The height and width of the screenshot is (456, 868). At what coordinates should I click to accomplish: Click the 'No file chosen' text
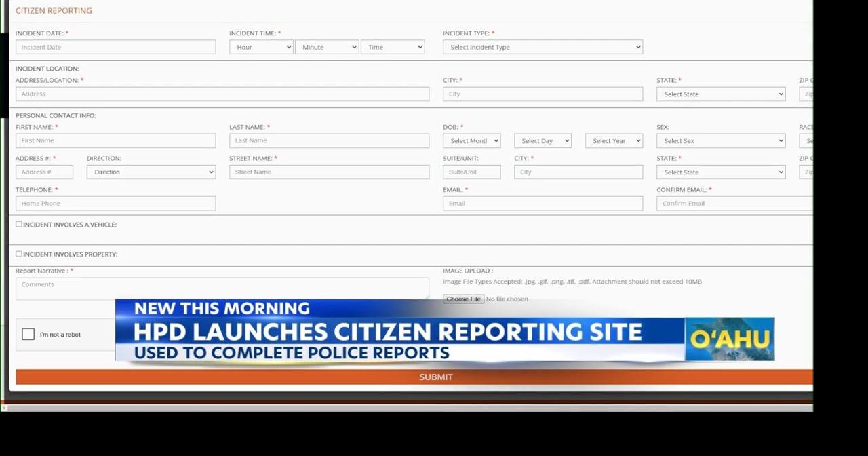507,299
